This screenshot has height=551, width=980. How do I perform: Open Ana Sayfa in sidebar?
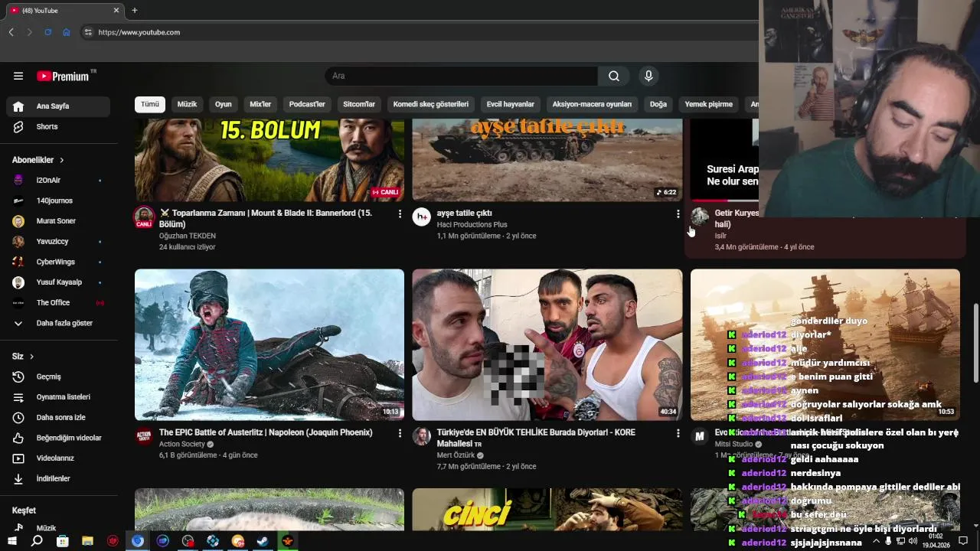[x=58, y=106]
